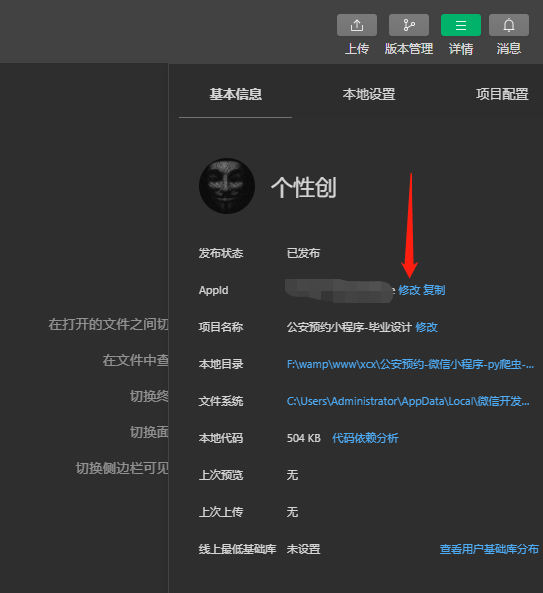This screenshot has width=543, height=593.
Task: Open the C:\Users file system path
Action: 408,401
